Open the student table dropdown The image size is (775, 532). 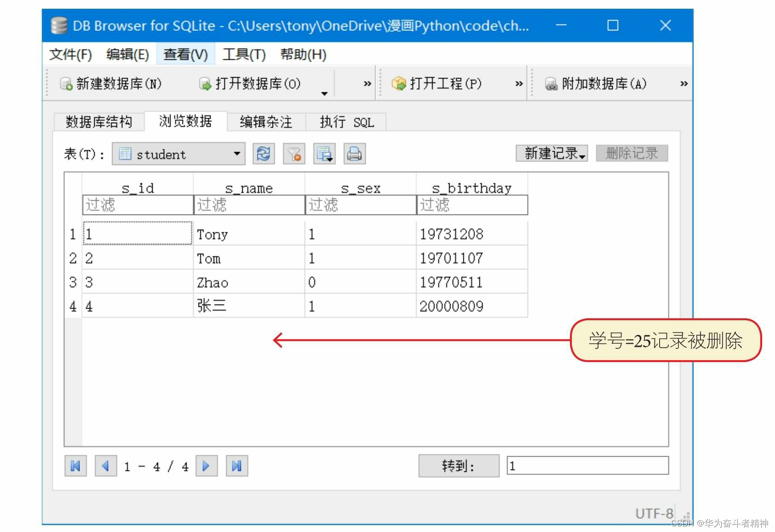point(179,154)
